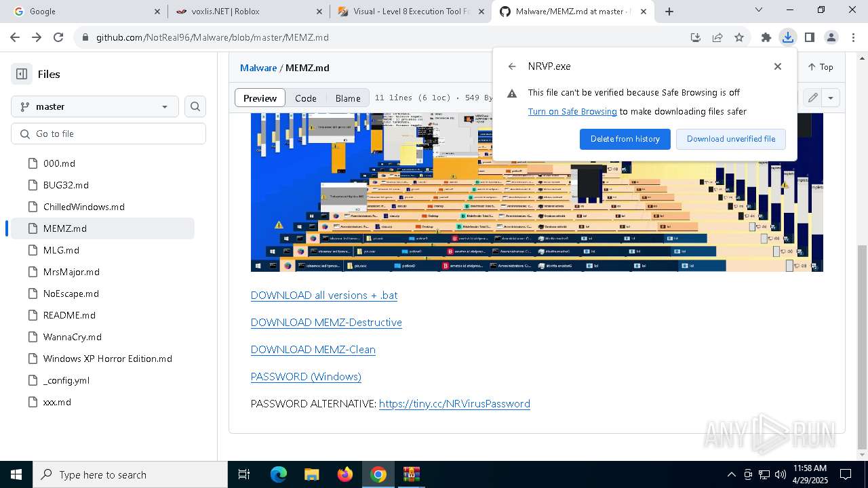Image resolution: width=868 pixels, height=488 pixels.
Task: Open master branch selector dropdown
Action: pyautogui.click(x=95, y=106)
